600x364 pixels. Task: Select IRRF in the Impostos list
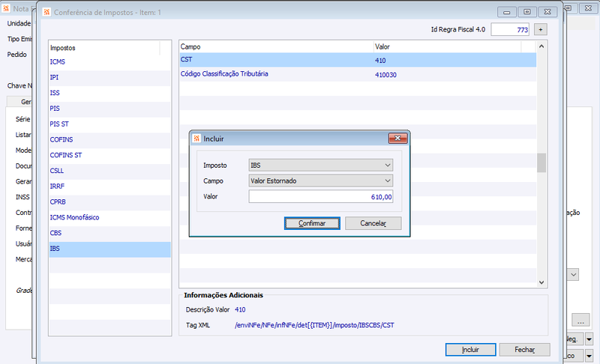click(x=109, y=186)
